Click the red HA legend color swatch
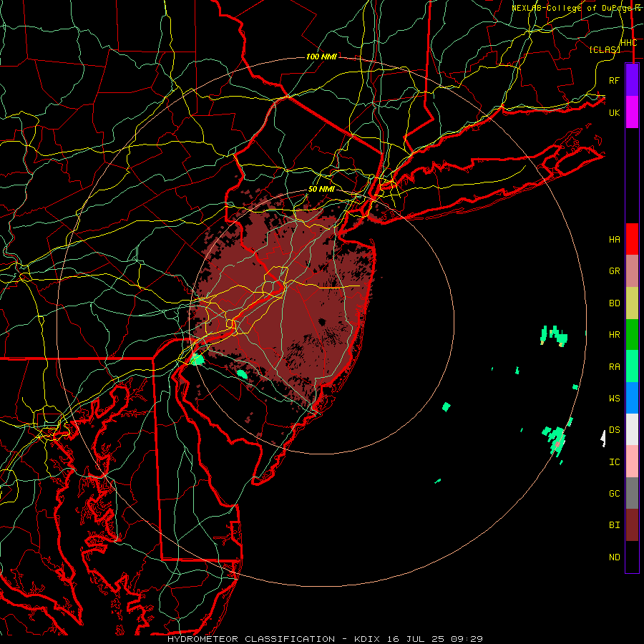The width and height of the screenshot is (644, 644). [632, 239]
